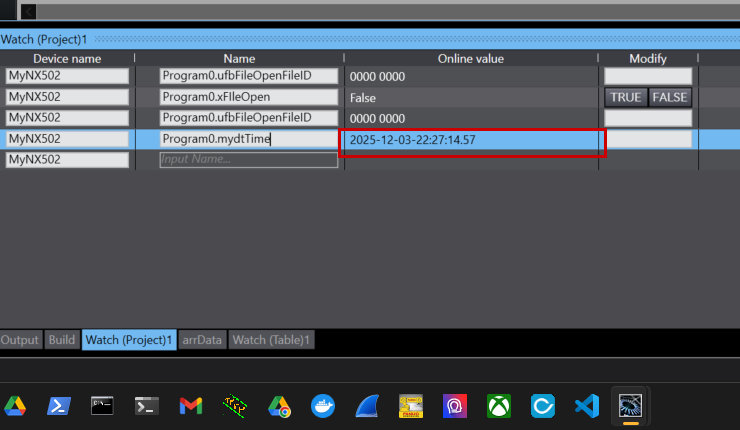This screenshot has height=430, width=740.
Task: Launch Wireshark from the taskbar
Action: (x=367, y=406)
